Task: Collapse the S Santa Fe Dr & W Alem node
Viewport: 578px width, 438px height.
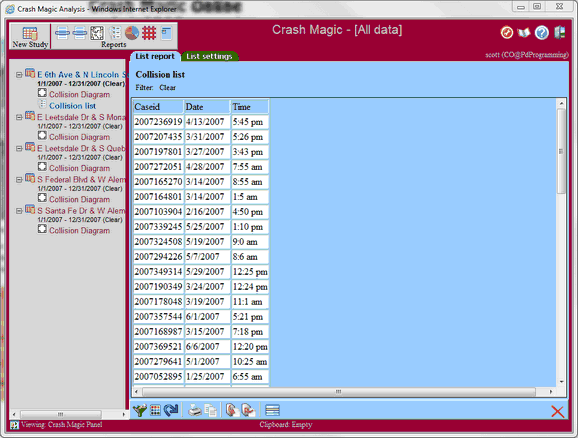Action: coord(19,211)
